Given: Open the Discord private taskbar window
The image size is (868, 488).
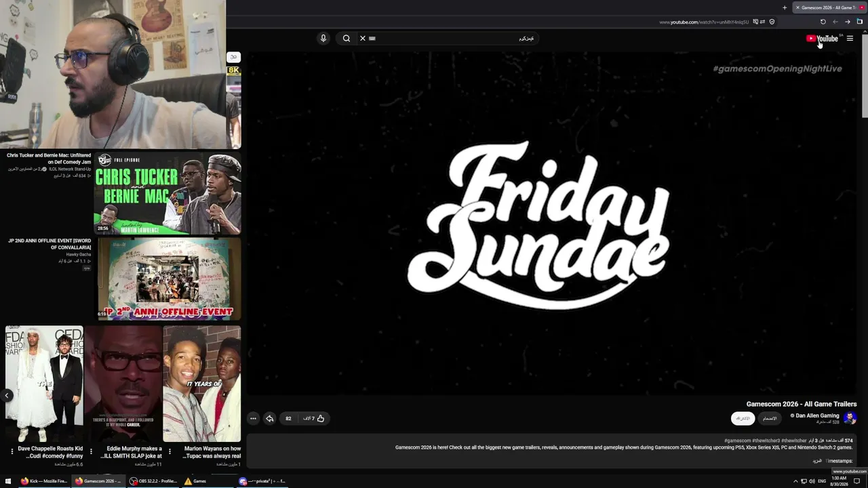Looking at the screenshot, I should pos(262,481).
